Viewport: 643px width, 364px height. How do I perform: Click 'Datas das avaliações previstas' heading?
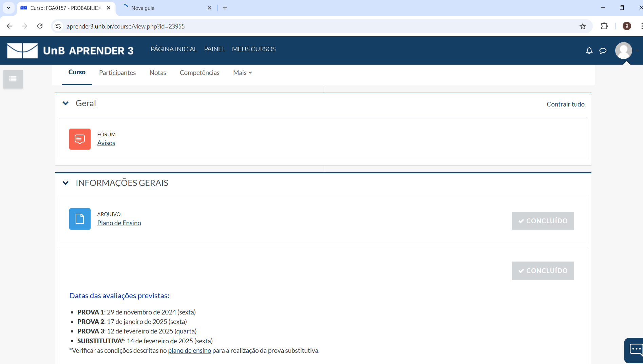[x=119, y=295]
